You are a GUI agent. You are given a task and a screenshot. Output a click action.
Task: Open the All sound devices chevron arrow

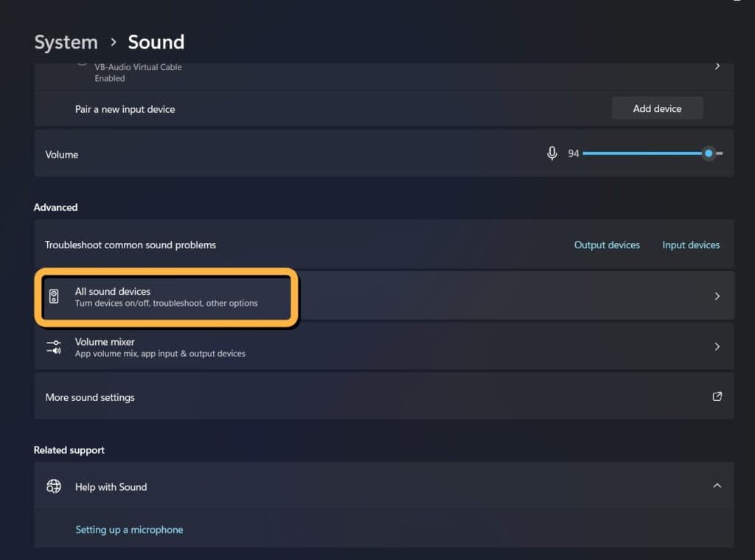pos(717,296)
